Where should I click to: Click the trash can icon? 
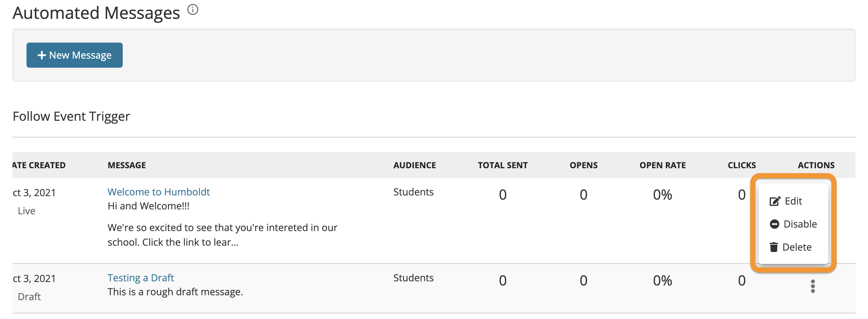[774, 247]
